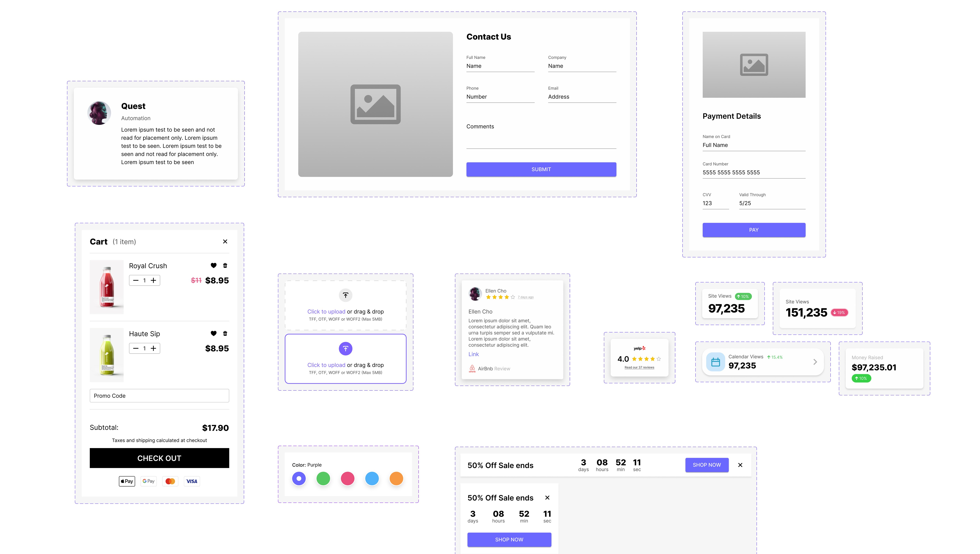Select the selected purple color radio

point(299,478)
